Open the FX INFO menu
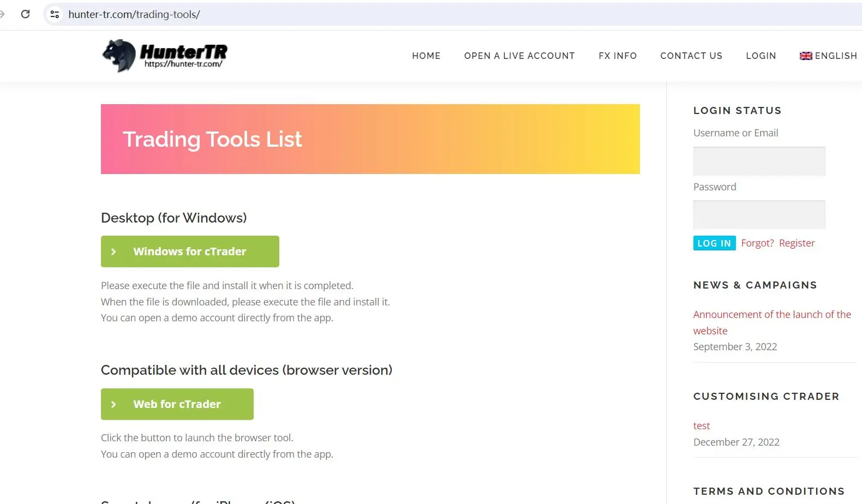Image resolution: width=862 pixels, height=504 pixels. click(618, 56)
